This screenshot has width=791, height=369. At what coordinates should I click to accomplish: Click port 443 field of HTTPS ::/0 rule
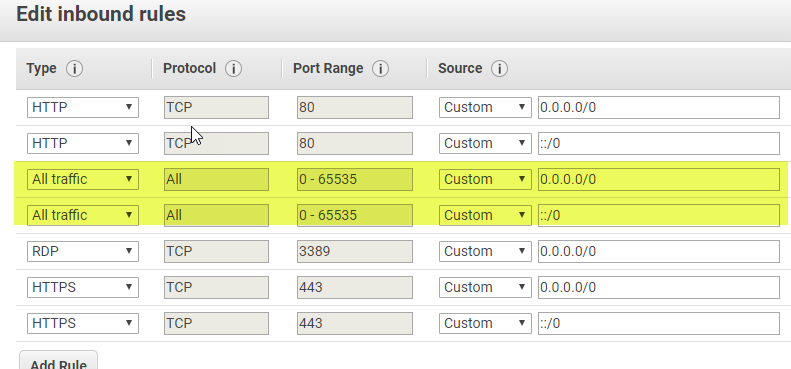(355, 323)
